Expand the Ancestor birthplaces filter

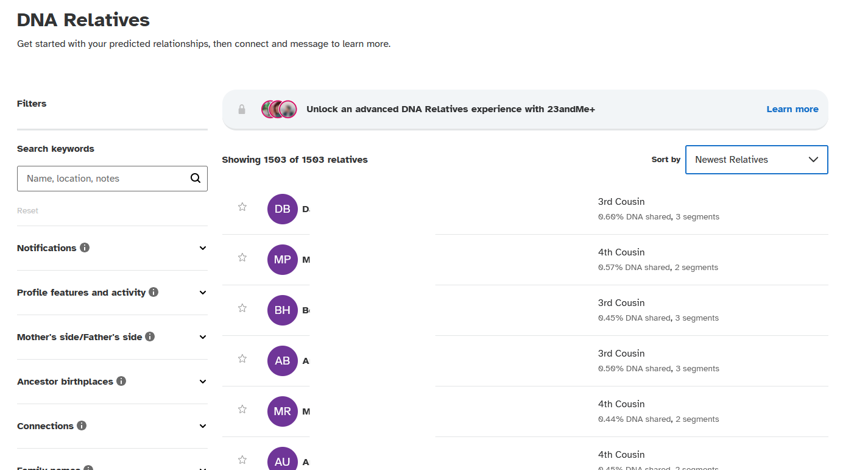(203, 382)
